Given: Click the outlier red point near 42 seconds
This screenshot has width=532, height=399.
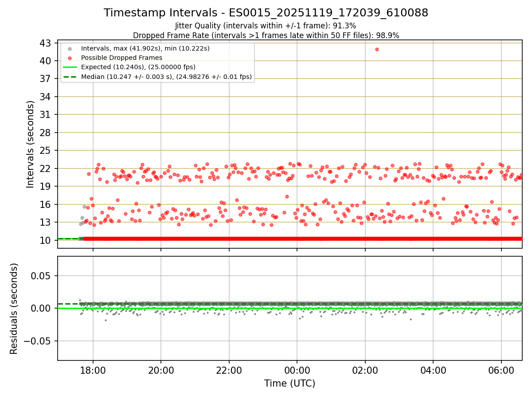Looking at the screenshot, I should click(x=377, y=49).
